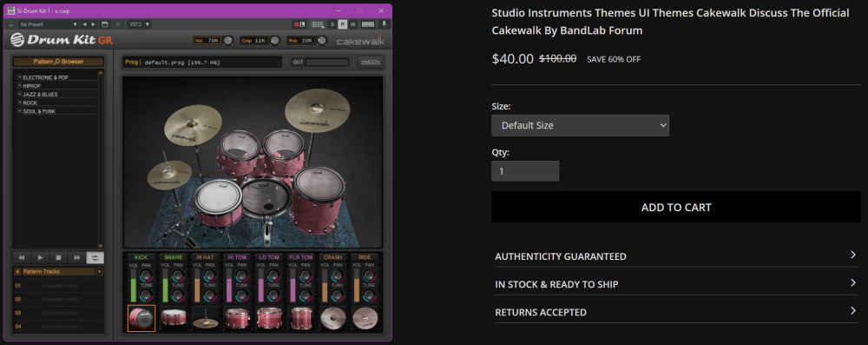Click the ADD TO CART button

pyautogui.click(x=676, y=207)
